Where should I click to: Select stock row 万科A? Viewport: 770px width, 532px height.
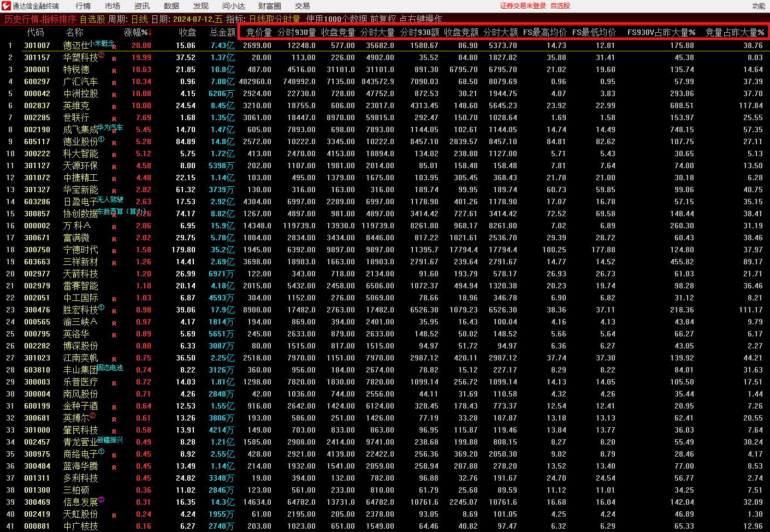77,226
